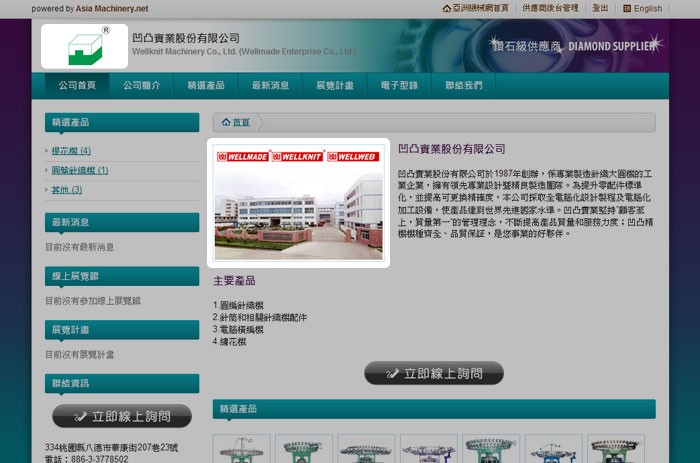Open the second product thumbnail in 精選產品
This screenshot has width=700, height=463.
[x=304, y=449]
